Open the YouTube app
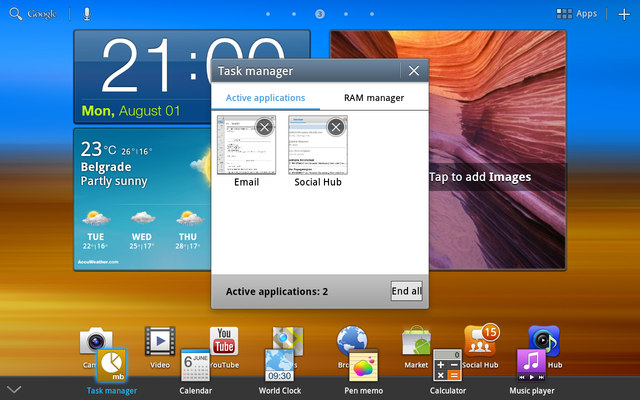This screenshot has width=640, height=400. tap(224, 341)
